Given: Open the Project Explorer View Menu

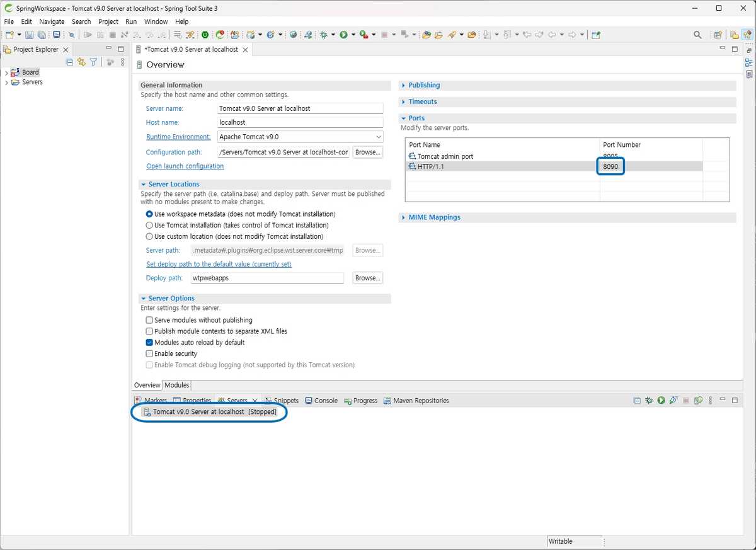Looking at the screenshot, I should (122, 62).
